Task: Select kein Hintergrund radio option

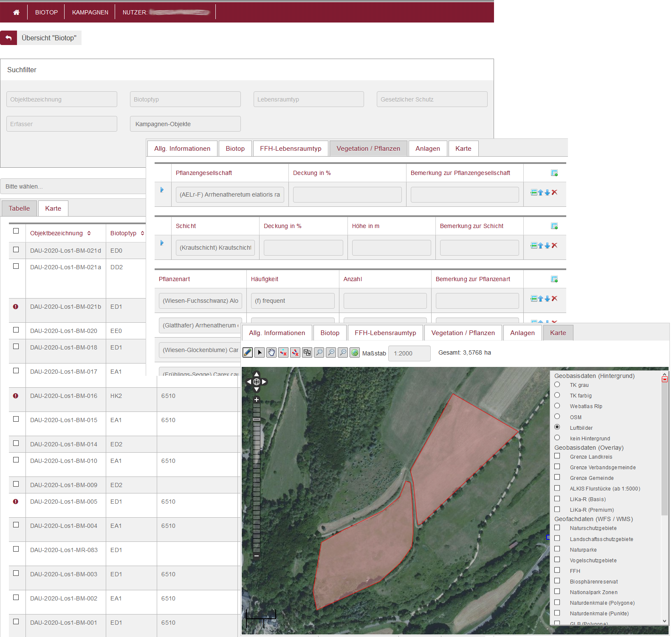Action: 557,438
